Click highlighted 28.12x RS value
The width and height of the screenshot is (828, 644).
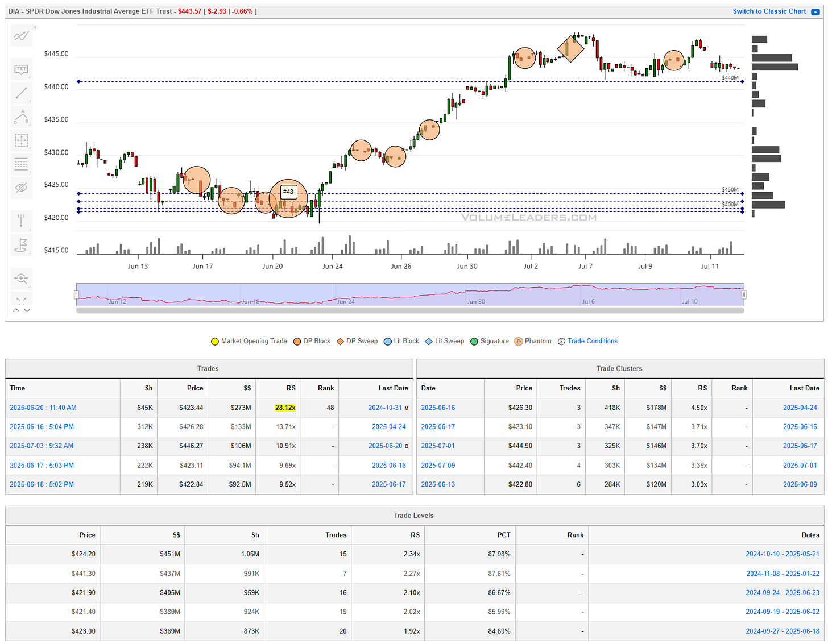(x=285, y=408)
